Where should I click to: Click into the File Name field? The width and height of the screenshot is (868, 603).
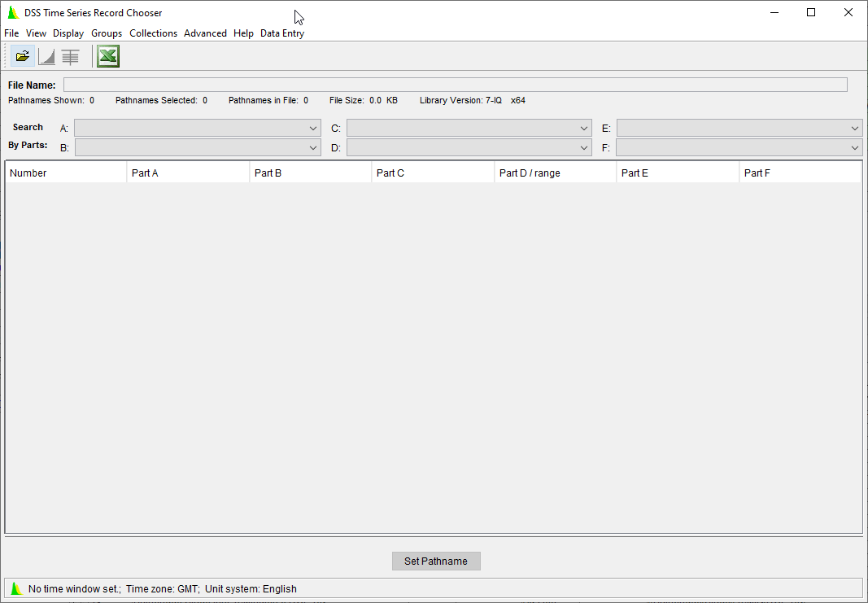pos(455,85)
